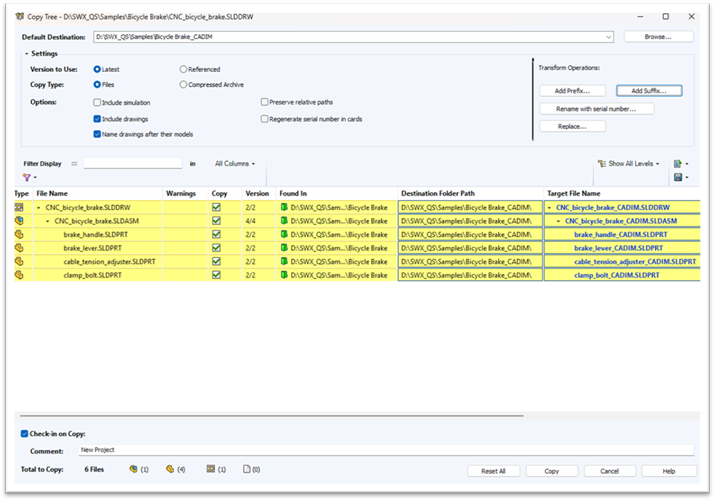Image resolution: width=716 pixels, height=501 pixels.
Task: Enable Regenerate serial number in cards
Action: coord(264,119)
